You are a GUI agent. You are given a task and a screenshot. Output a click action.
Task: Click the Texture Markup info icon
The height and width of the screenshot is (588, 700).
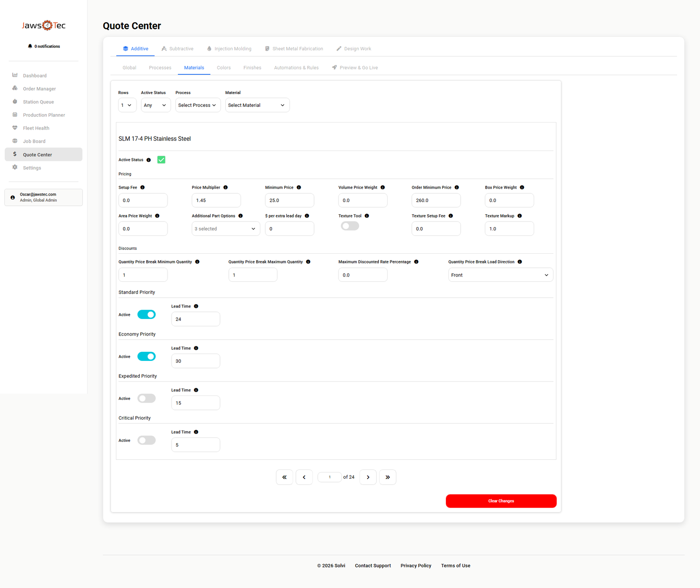click(x=520, y=216)
